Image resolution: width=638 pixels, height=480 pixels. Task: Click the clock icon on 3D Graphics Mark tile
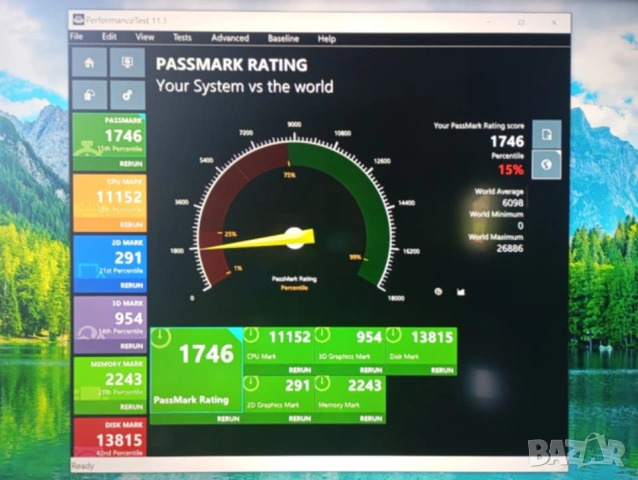(323, 335)
